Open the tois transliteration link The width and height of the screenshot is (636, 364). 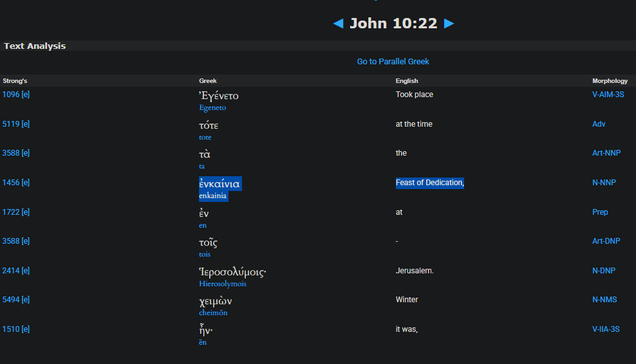[x=205, y=254]
